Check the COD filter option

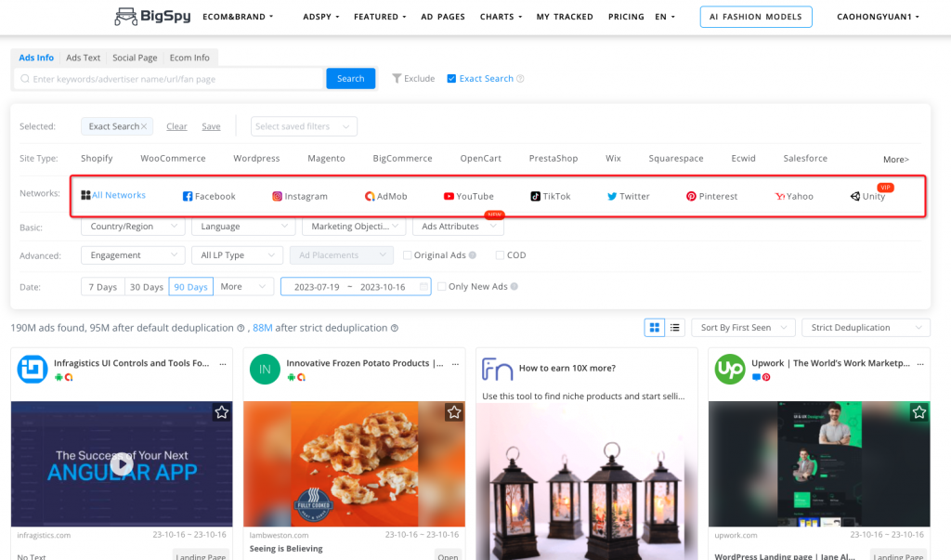[501, 254]
